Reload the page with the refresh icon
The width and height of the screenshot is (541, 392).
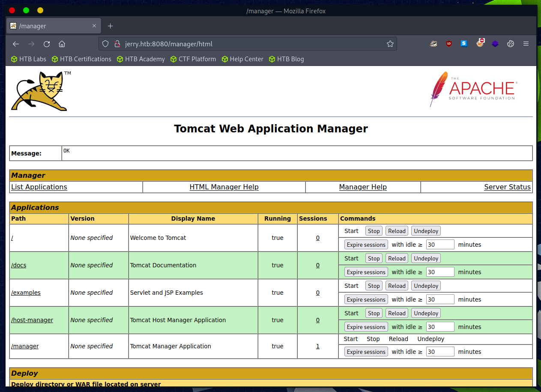coord(47,44)
